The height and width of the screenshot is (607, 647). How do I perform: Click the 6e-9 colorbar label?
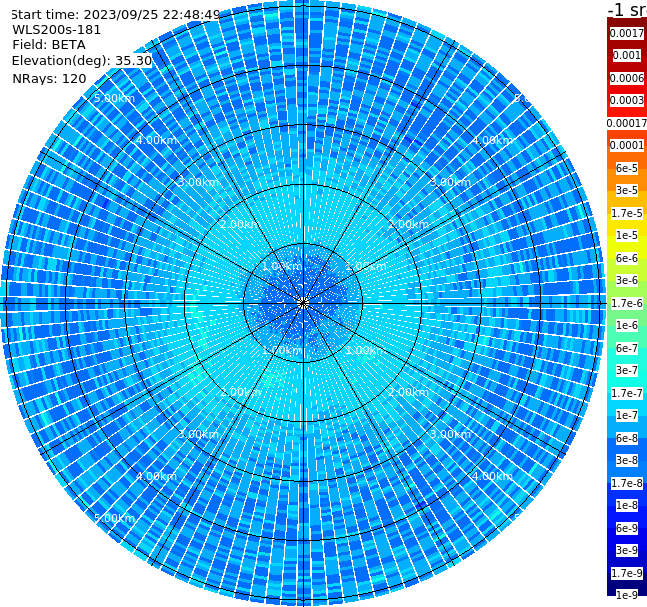click(627, 528)
